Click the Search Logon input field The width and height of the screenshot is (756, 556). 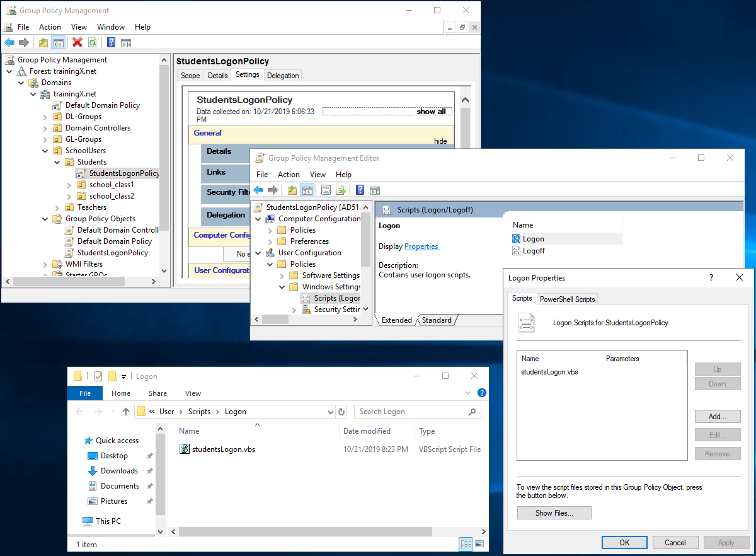tap(411, 412)
